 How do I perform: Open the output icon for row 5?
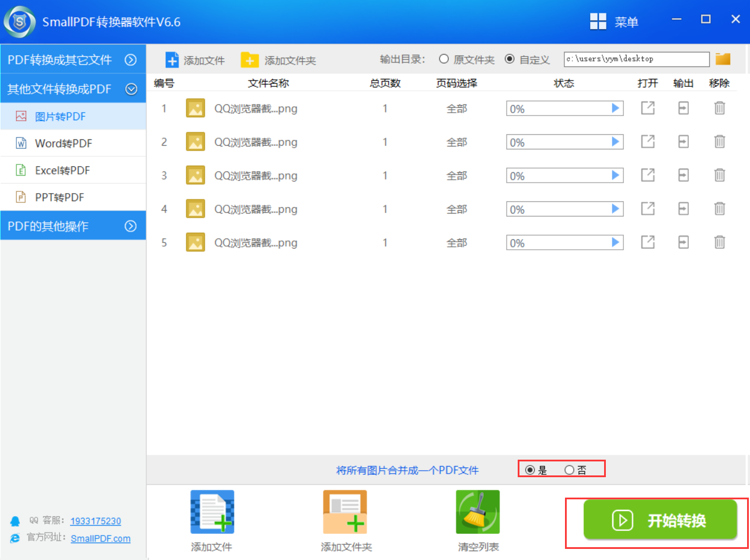[x=683, y=242]
